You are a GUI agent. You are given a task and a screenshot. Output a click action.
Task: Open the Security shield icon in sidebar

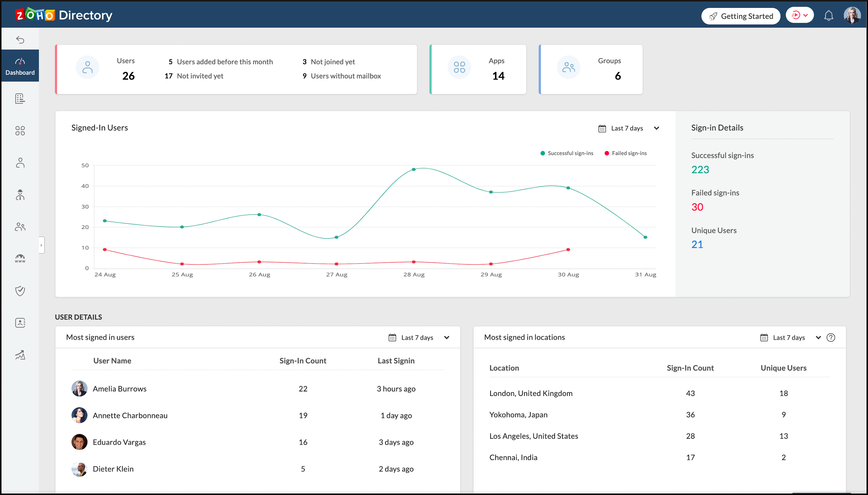pyautogui.click(x=20, y=291)
